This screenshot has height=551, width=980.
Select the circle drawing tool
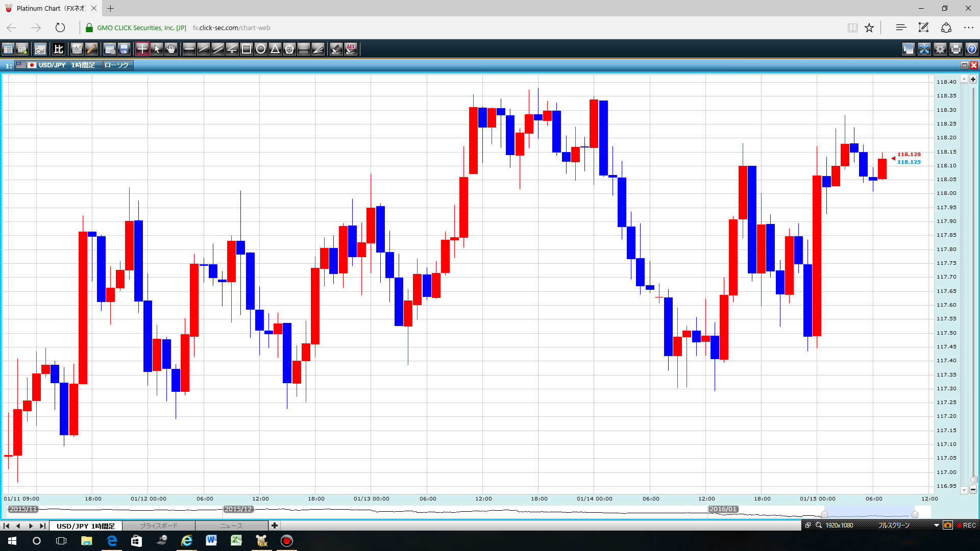(260, 49)
